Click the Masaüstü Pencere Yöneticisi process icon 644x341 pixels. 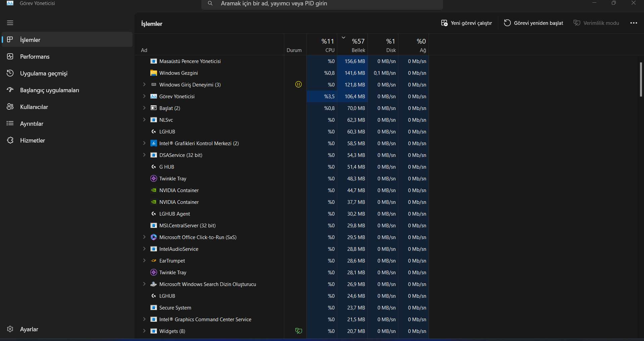(154, 61)
